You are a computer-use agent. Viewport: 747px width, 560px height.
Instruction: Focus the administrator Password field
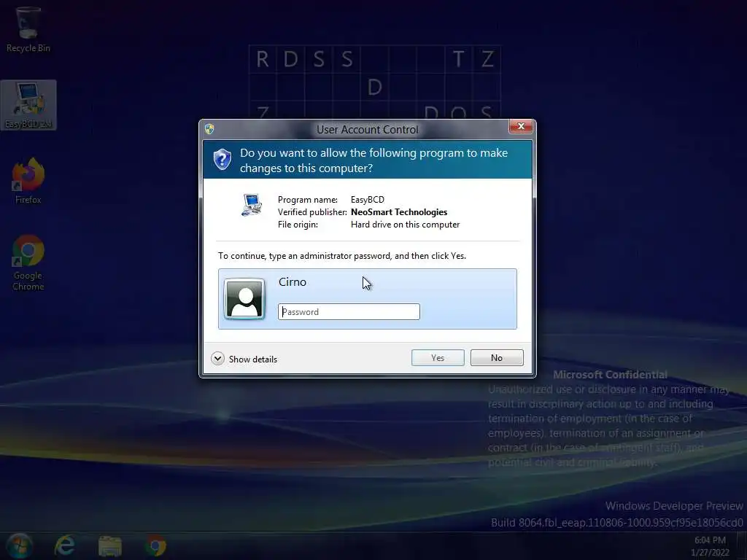(x=349, y=312)
